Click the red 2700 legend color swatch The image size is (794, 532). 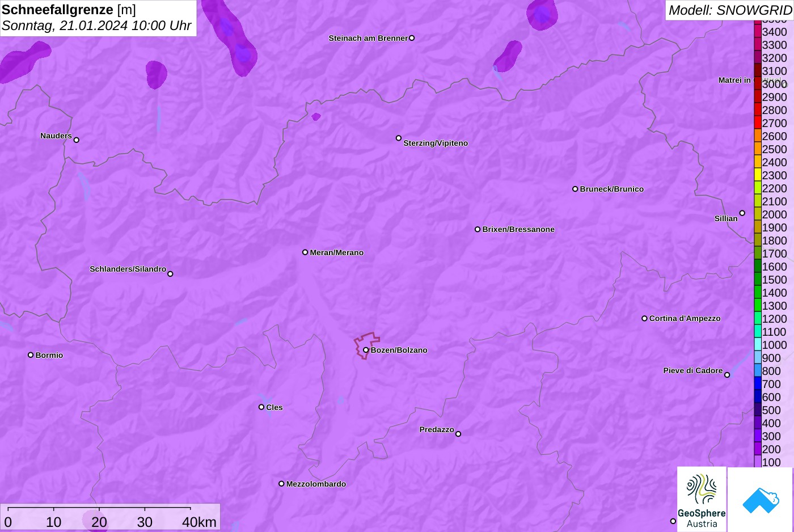(758, 123)
